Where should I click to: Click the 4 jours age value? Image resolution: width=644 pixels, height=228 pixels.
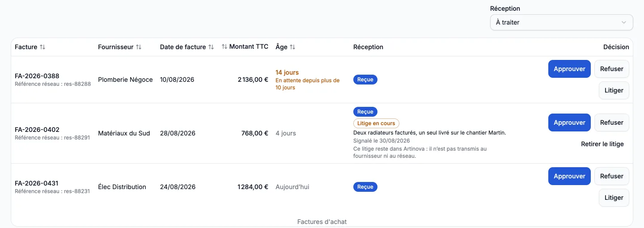click(x=286, y=133)
